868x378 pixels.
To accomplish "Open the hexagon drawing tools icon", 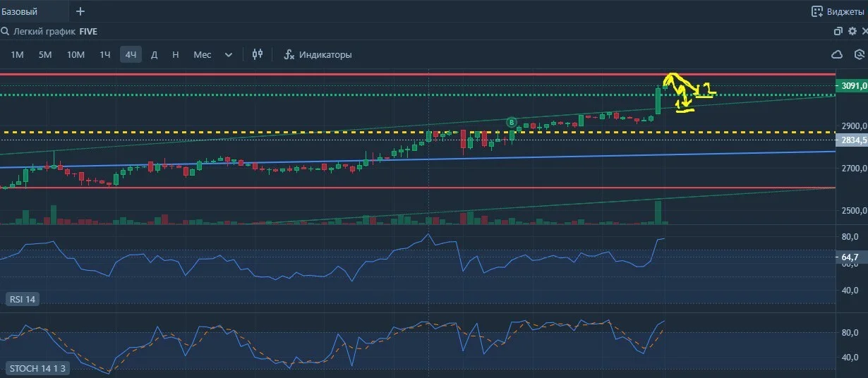I will pos(860,54).
